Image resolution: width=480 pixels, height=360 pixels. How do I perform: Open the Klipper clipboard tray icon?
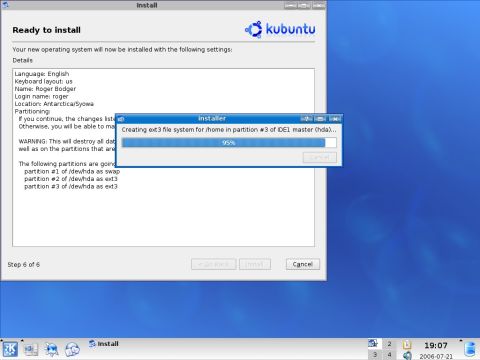407,345
